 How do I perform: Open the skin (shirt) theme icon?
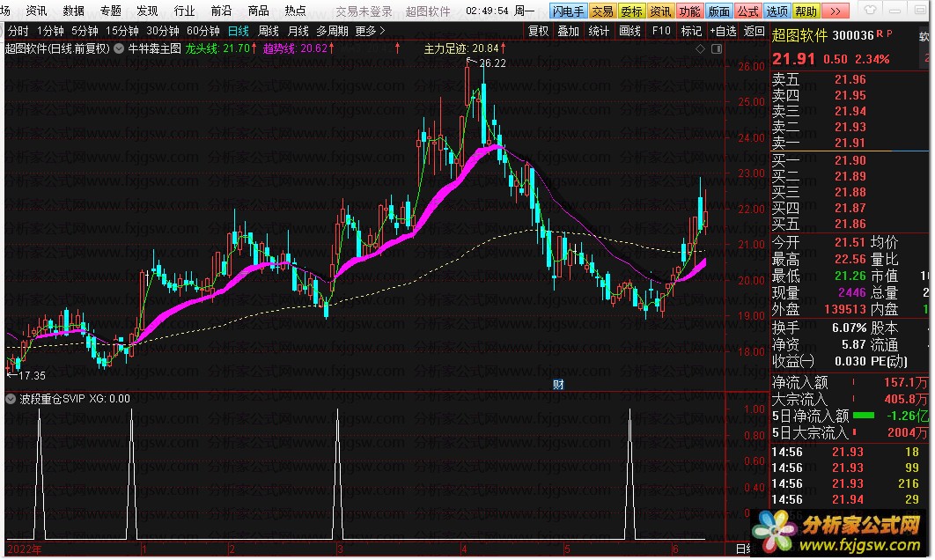(870, 11)
